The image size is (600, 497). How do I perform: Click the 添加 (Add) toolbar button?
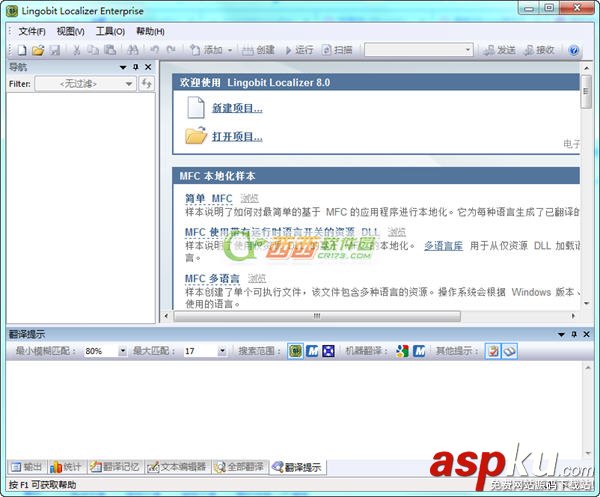(207, 50)
